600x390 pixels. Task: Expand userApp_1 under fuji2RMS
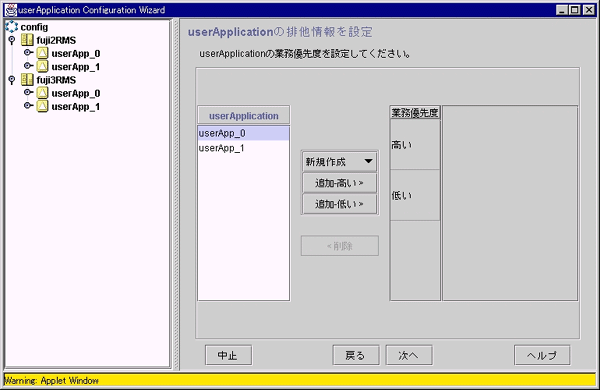(28, 66)
